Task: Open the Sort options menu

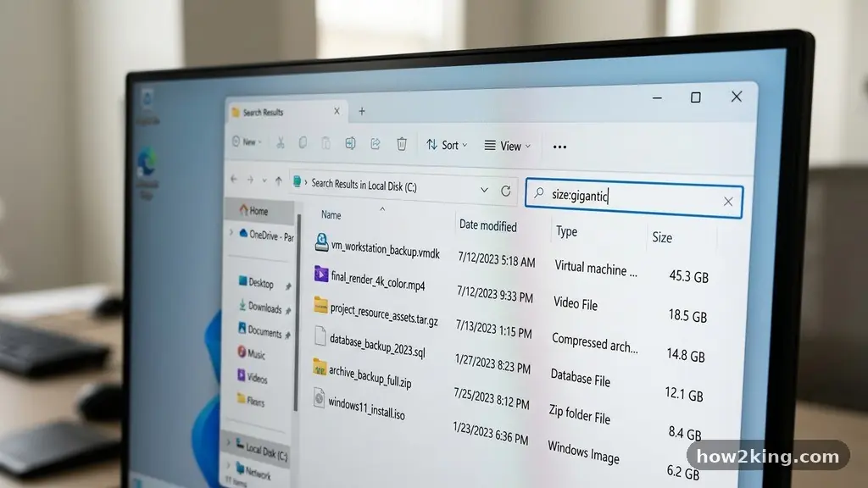Action: 447,145
